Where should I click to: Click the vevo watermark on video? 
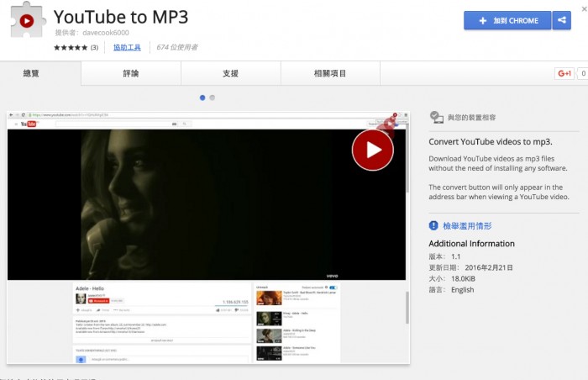(x=332, y=276)
